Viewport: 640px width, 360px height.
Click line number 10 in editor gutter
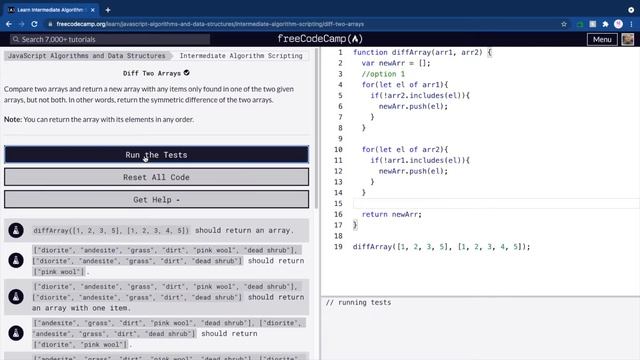click(338, 149)
